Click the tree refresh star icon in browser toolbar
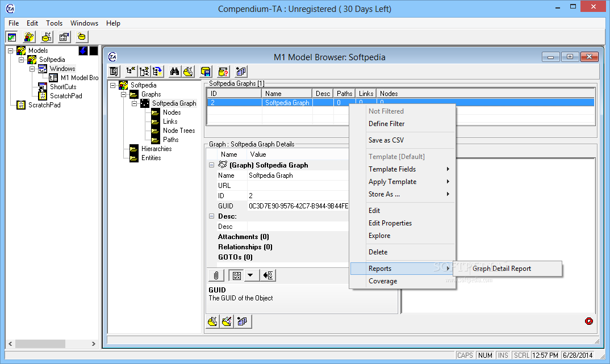The image size is (610, 364). [157, 72]
